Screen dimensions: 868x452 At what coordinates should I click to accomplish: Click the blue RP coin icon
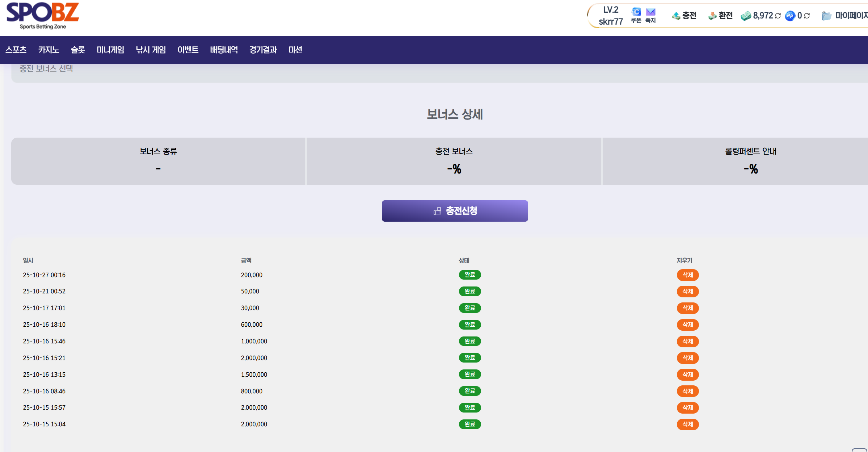coord(790,16)
